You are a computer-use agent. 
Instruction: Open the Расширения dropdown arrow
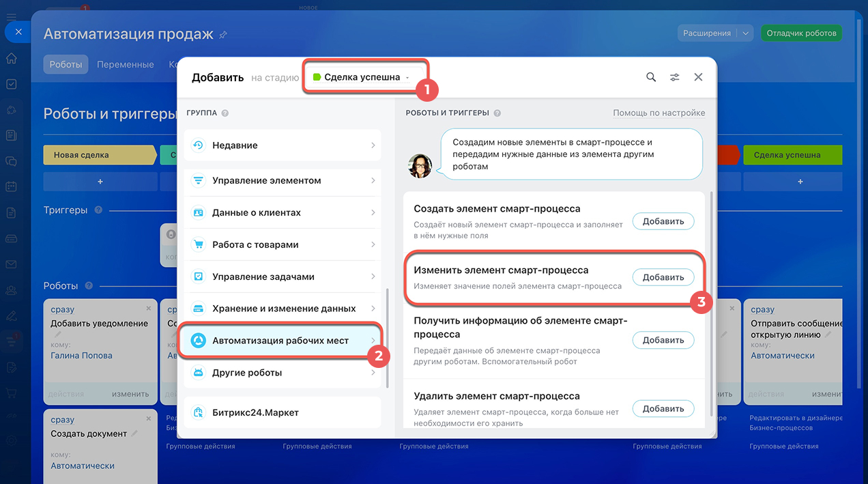pos(746,33)
